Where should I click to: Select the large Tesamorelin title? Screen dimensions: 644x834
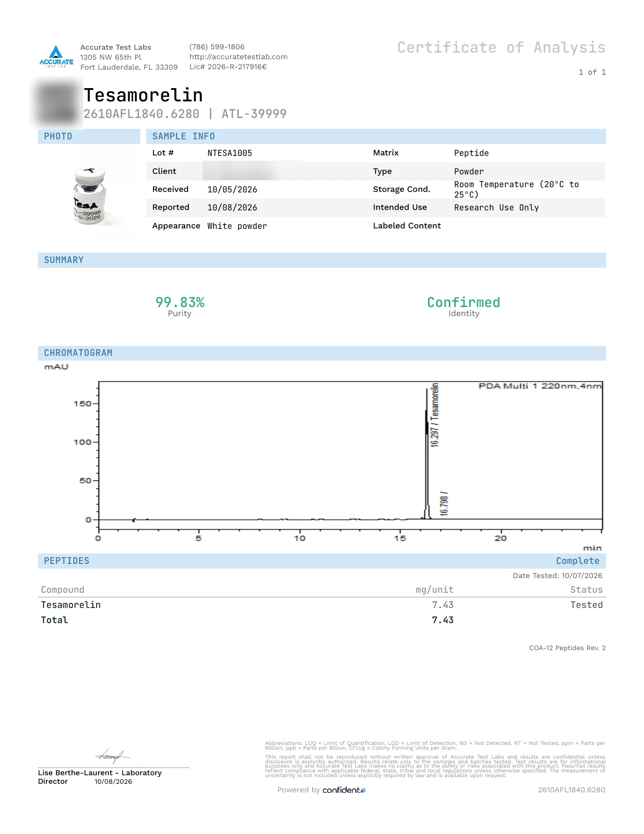[143, 95]
